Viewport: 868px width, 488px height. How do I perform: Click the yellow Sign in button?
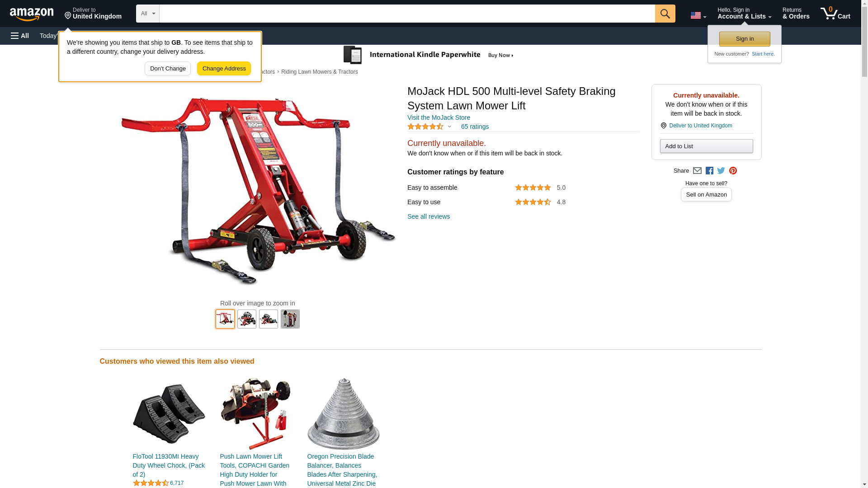pyautogui.click(x=745, y=39)
